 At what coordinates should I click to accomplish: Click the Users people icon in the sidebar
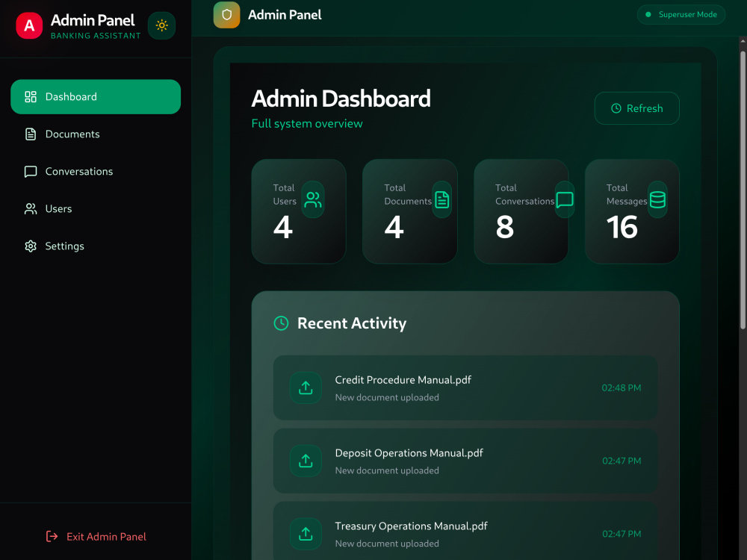[31, 208]
